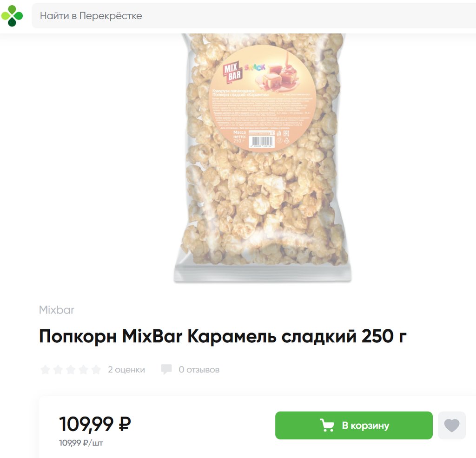Select the second rating star
476x458 pixels.
[58, 369]
